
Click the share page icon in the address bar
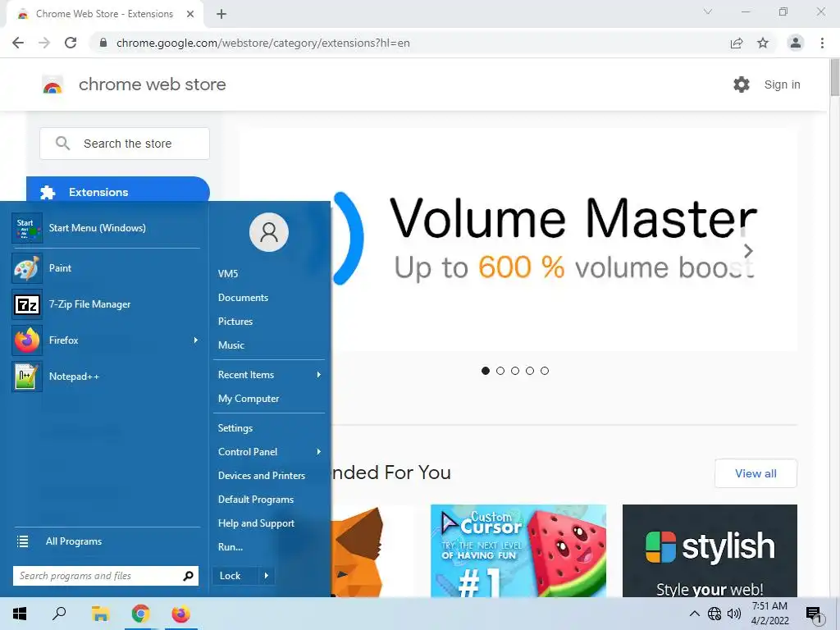(737, 43)
